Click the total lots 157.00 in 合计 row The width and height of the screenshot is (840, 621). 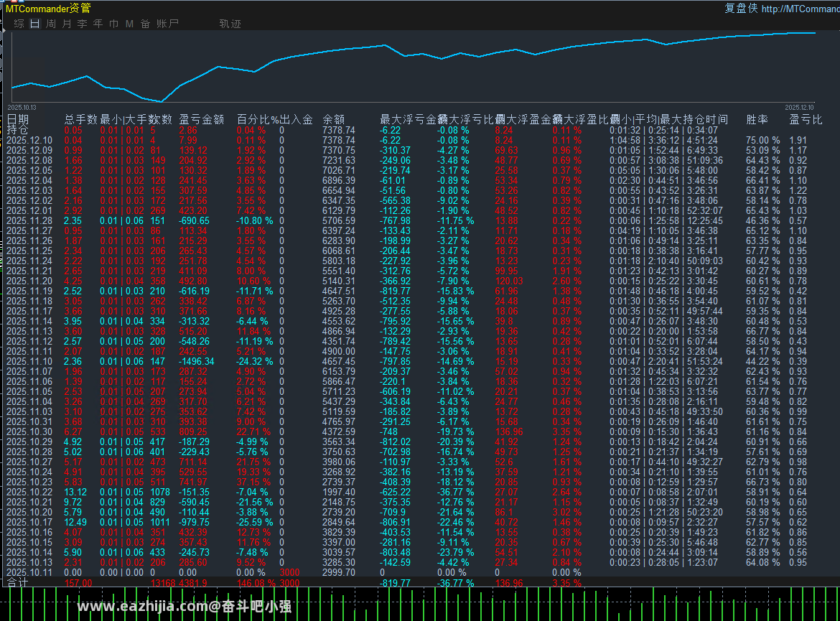[78, 583]
